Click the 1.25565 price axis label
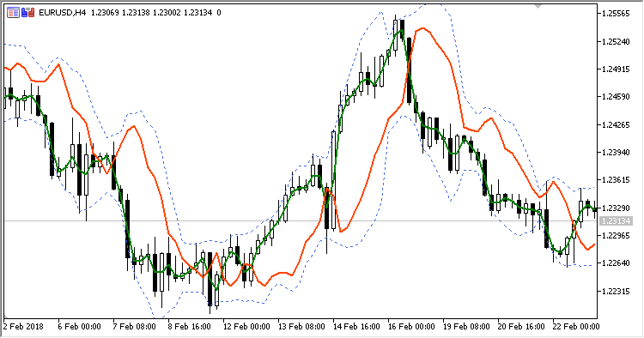 (x=616, y=14)
